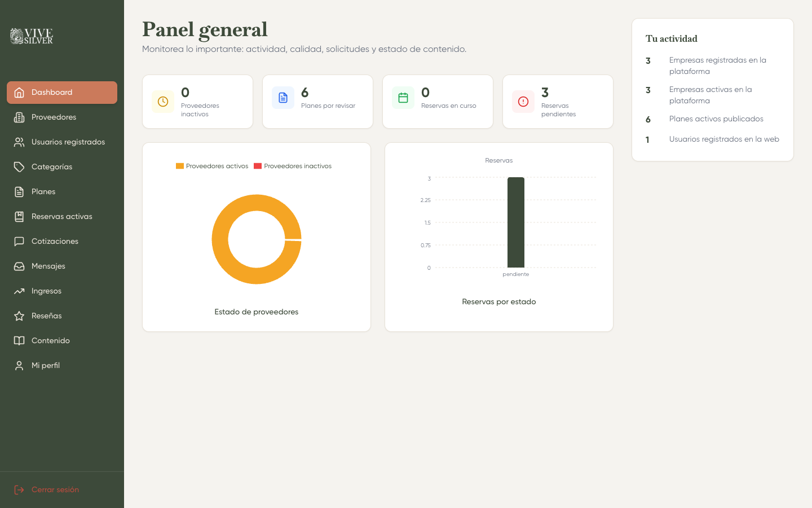Image resolution: width=812 pixels, height=508 pixels.
Task: Click the green calendar icon on Reservas en curso
Action: pyautogui.click(x=403, y=97)
